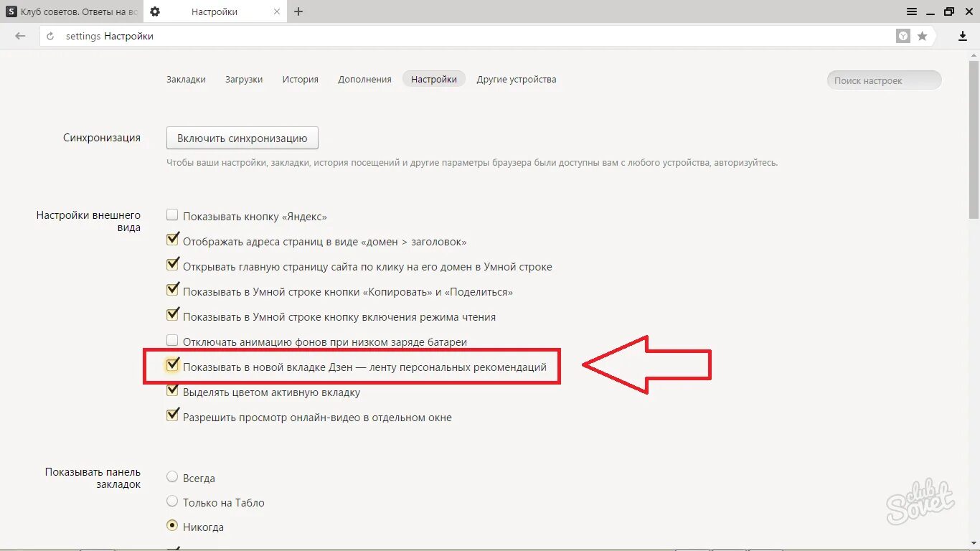Open the downloads arrow icon
The width and height of the screenshot is (980, 551).
963,36
